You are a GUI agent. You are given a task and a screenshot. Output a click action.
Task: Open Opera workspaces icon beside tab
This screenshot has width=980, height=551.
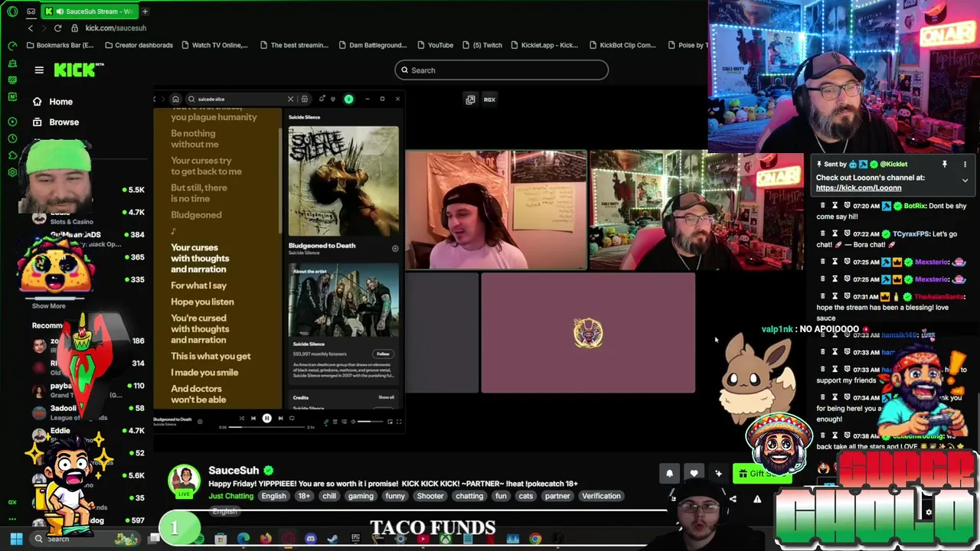31,11
